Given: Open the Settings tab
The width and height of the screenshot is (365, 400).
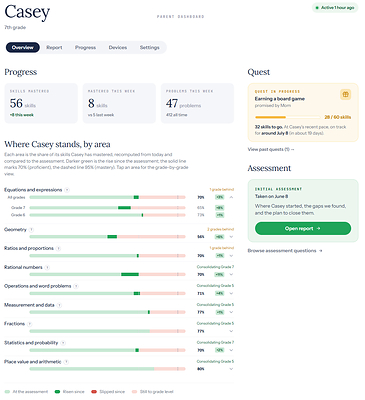Looking at the screenshot, I should click(149, 48).
